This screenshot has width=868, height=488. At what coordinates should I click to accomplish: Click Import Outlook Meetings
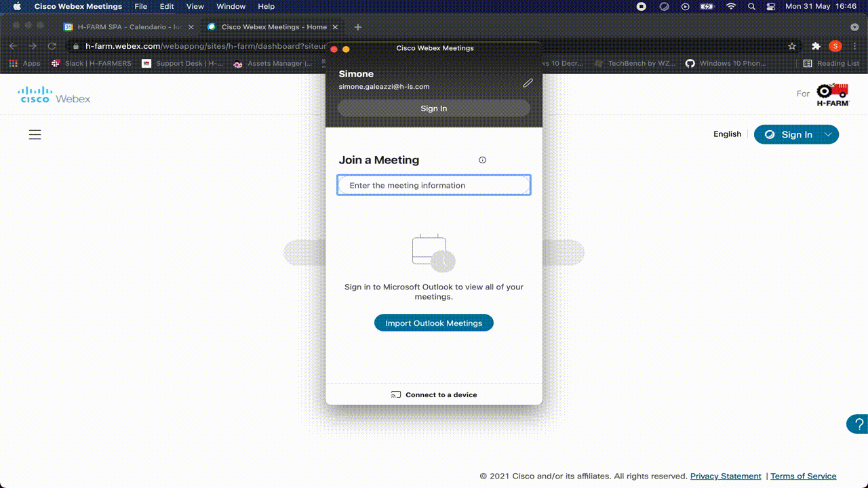434,323
